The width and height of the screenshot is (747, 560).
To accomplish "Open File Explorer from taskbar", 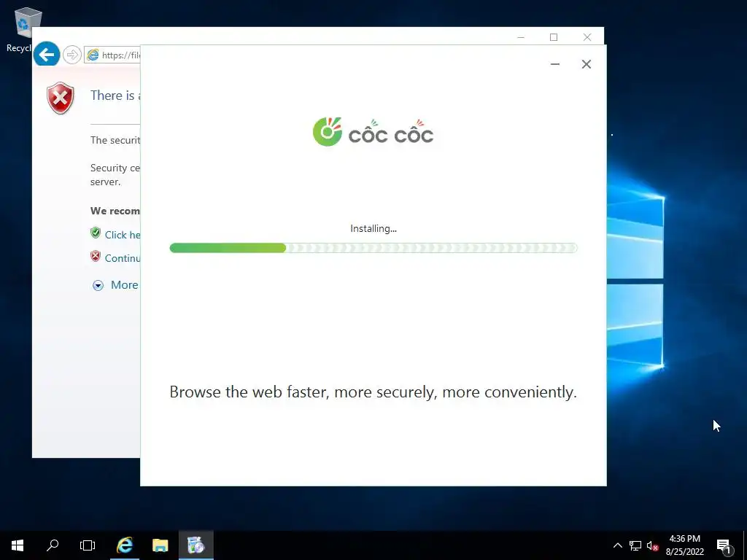I will (160, 545).
